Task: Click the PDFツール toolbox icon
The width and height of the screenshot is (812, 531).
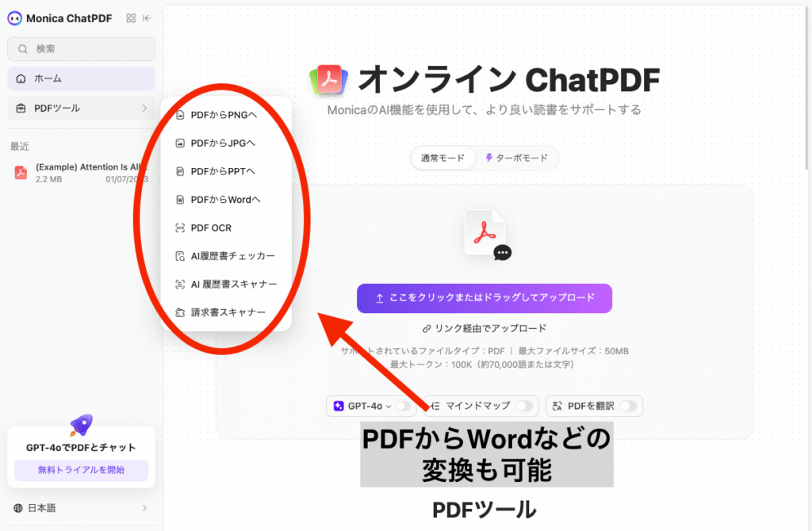Action: (21, 108)
